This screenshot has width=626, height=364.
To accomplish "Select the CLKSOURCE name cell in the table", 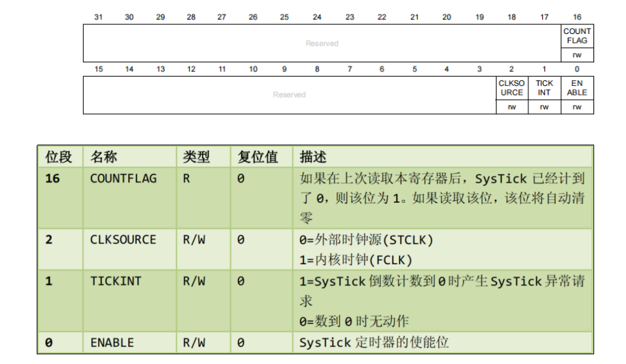I will pos(123,239).
